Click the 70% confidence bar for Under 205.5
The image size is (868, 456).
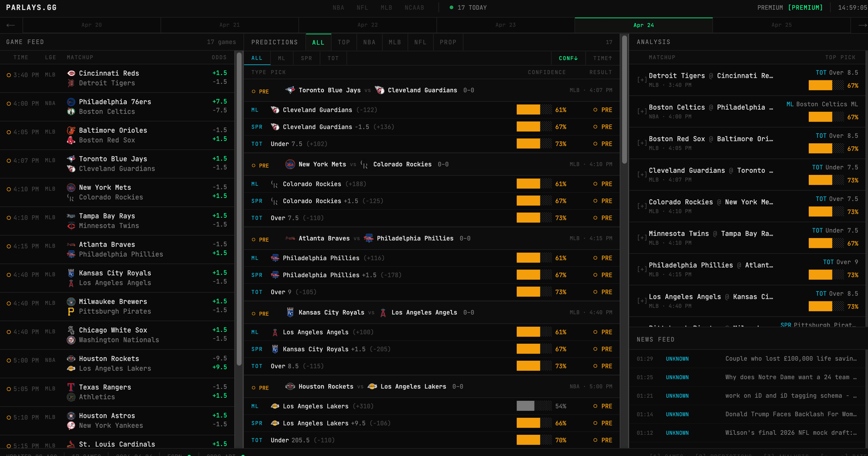(534, 440)
